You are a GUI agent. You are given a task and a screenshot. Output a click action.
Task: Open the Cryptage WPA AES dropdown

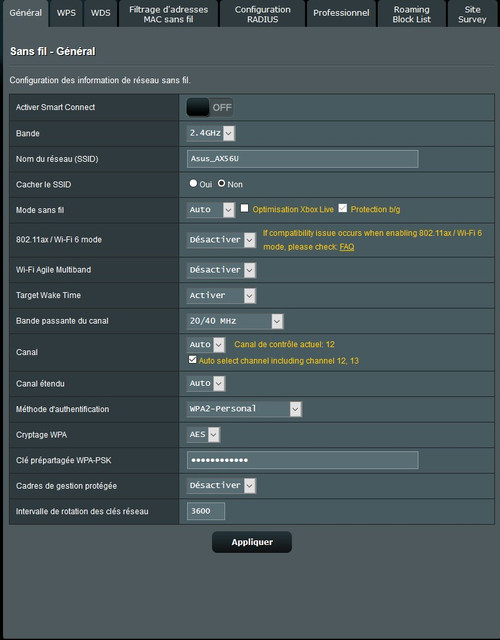pyautogui.click(x=203, y=435)
